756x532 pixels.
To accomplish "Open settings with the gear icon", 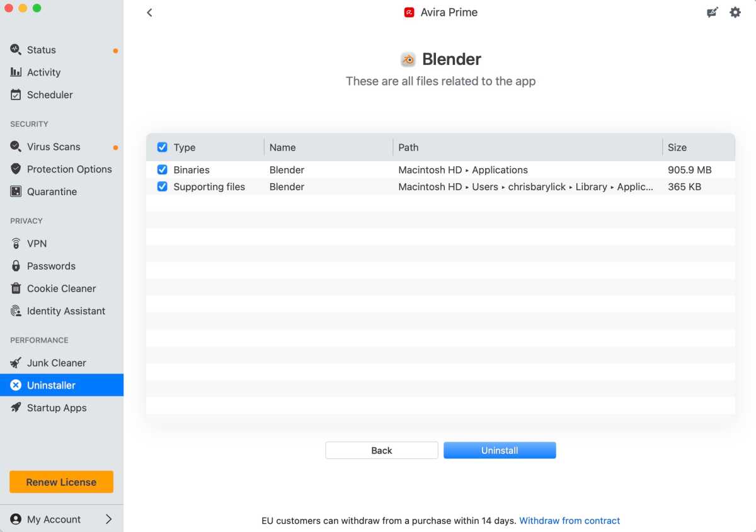I will tap(735, 12).
